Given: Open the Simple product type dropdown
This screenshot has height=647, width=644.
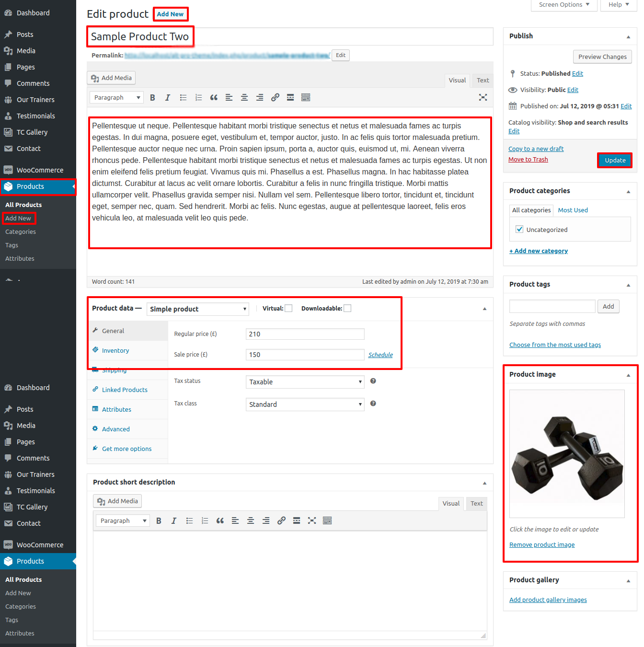Looking at the screenshot, I should coord(197,309).
